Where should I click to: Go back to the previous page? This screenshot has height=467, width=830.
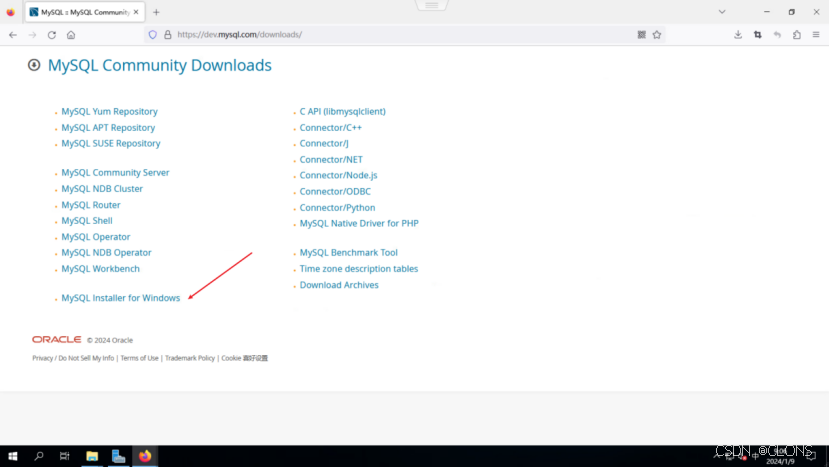[x=13, y=35]
